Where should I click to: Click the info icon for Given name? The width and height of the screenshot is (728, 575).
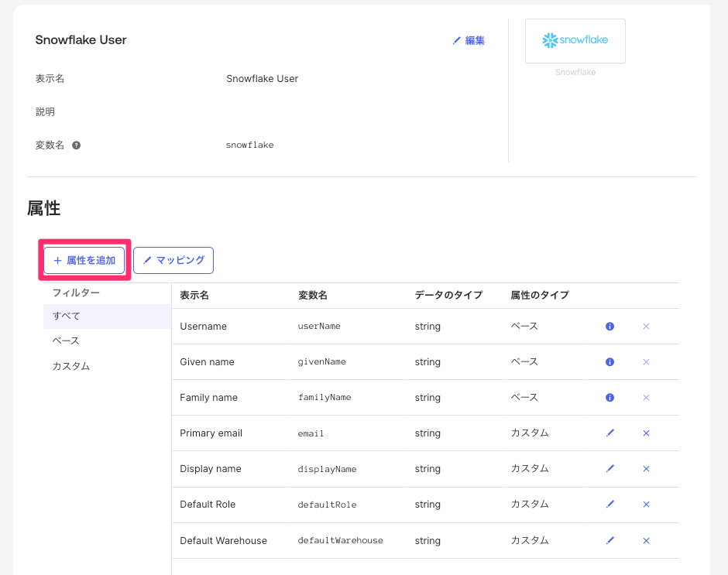pyautogui.click(x=610, y=362)
